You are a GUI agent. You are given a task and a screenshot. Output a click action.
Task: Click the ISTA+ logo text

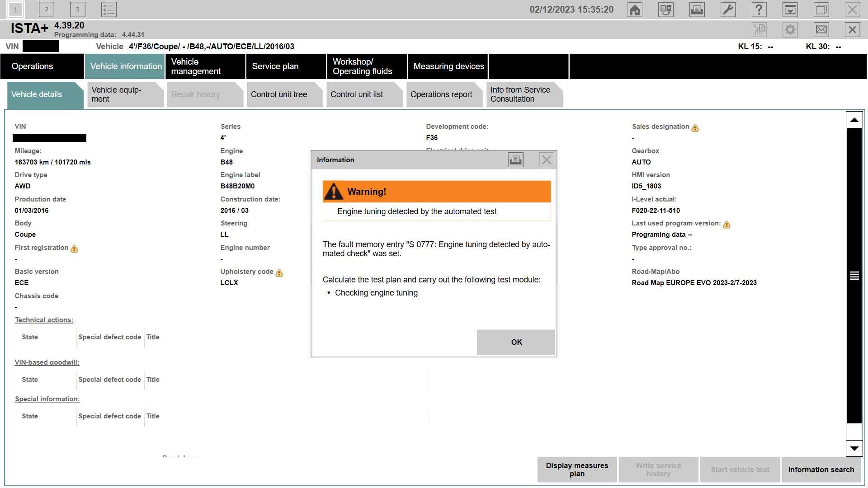point(29,28)
